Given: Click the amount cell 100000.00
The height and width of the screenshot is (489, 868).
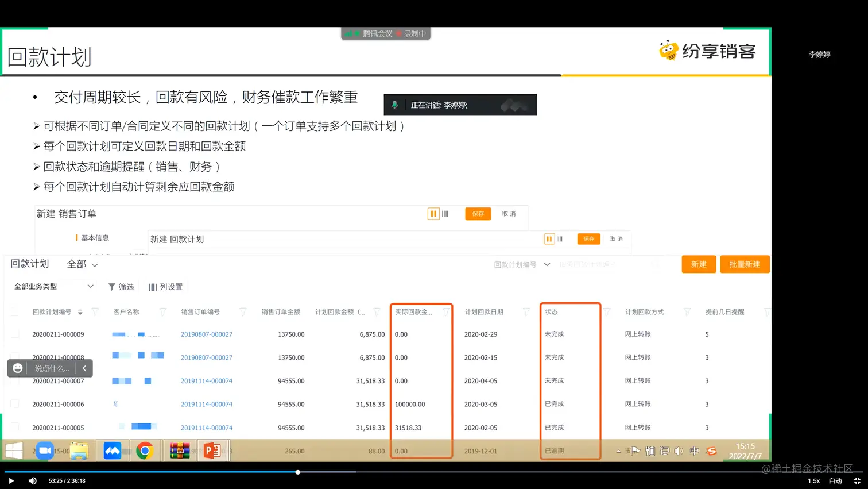Looking at the screenshot, I should point(410,405).
